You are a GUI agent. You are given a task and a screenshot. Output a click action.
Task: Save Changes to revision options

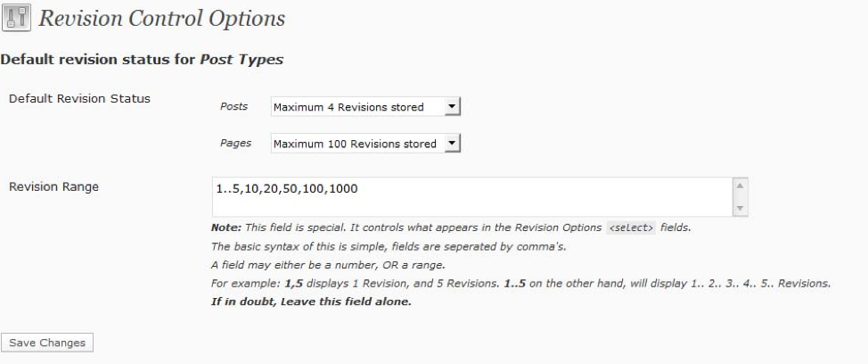tap(47, 343)
